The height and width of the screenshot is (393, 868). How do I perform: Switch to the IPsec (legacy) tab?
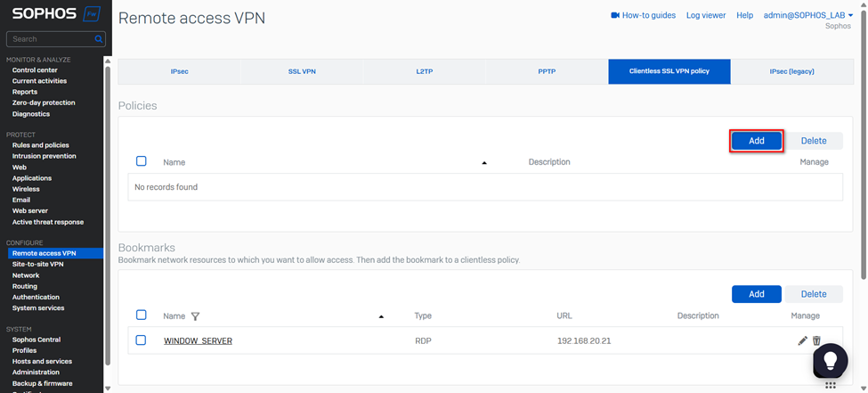[x=791, y=71]
